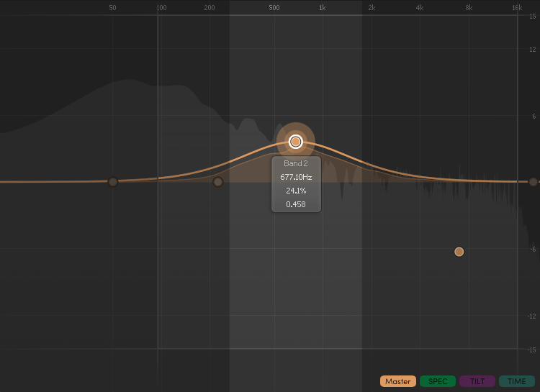Toggle the TILT mode button

click(x=477, y=381)
